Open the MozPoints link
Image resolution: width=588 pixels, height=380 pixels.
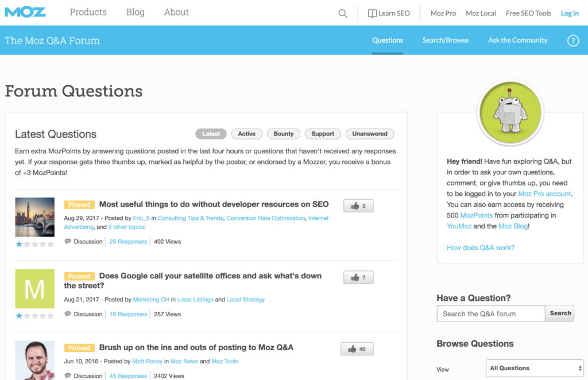tap(476, 215)
